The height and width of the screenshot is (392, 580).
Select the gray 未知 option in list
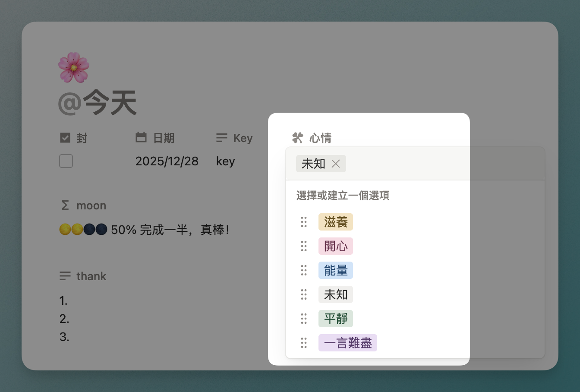tap(335, 294)
